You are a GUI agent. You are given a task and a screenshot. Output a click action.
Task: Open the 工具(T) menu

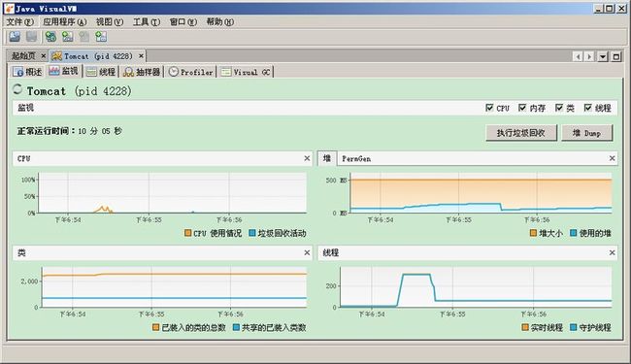(x=147, y=21)
